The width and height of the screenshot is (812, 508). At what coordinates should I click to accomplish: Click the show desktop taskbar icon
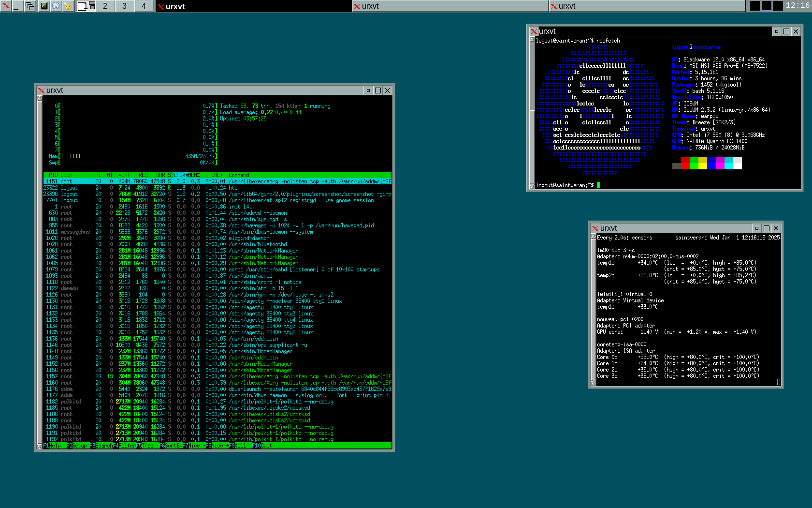[16, 6]
